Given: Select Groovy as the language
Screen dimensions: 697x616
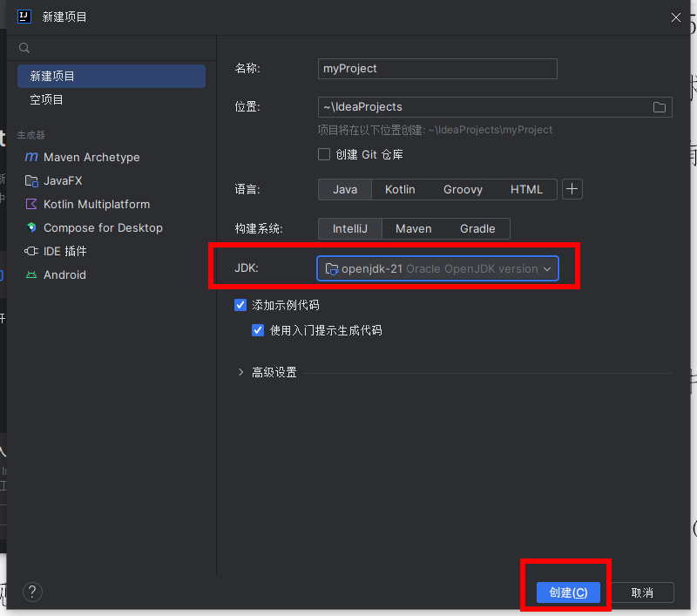Looking at the screenshot, I should [x=463, y=189].
